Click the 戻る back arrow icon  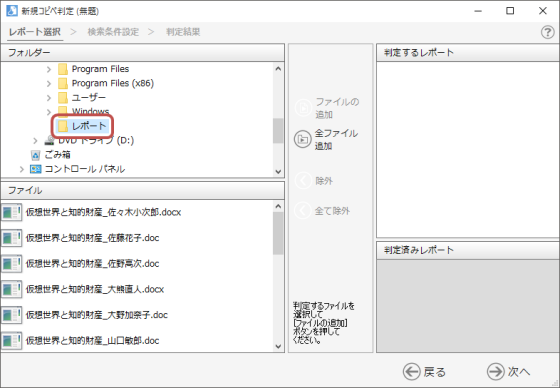tap(411, 372)
